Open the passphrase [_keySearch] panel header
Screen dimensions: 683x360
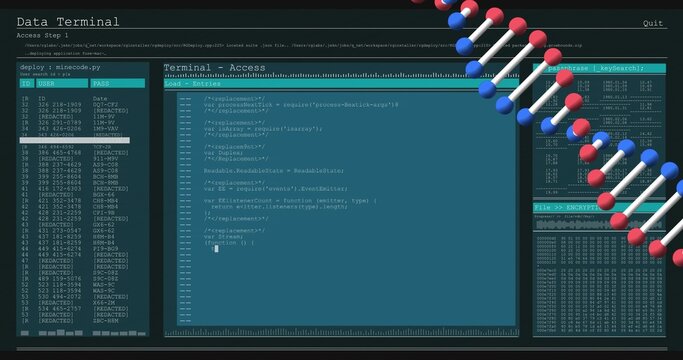tap(599, 68)
